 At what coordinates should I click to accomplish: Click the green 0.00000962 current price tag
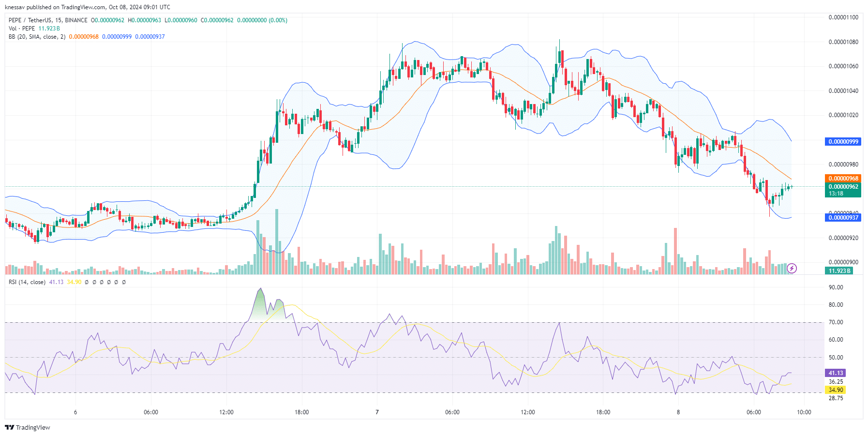(x=843, y=186)
